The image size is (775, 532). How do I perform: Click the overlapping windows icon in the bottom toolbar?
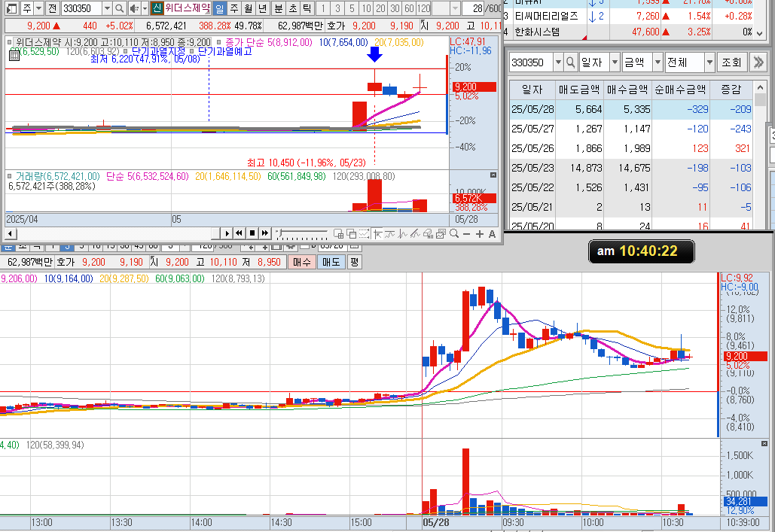coord(352,234)
